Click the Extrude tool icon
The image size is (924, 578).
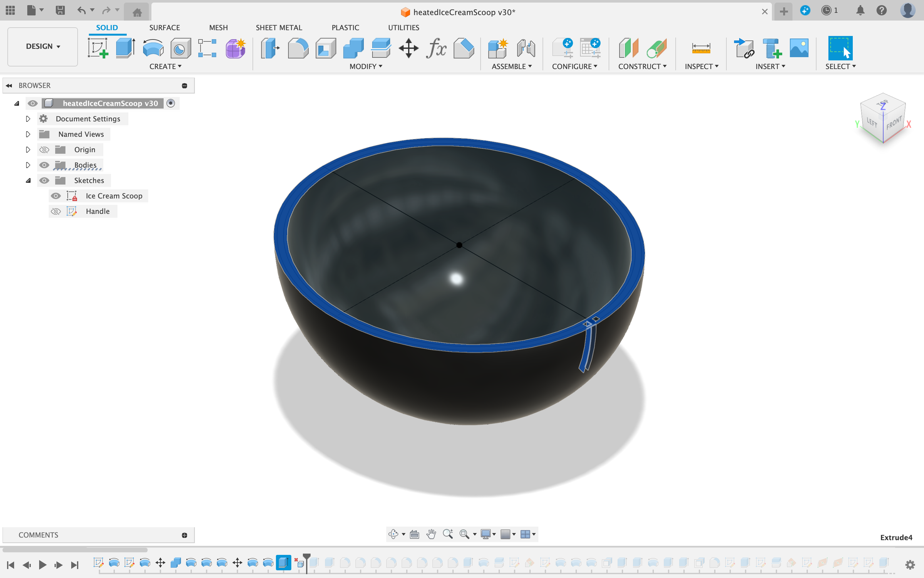pyautogui.click(x=125, y=48)
